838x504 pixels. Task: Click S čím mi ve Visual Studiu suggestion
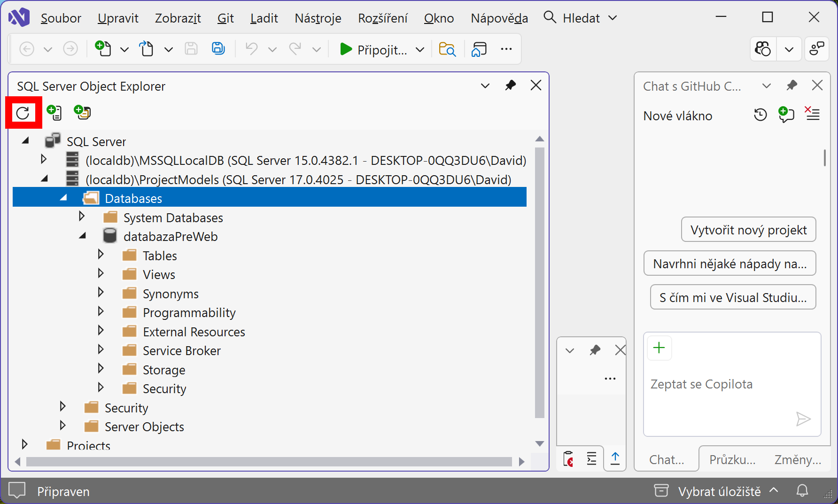(733, 297)
